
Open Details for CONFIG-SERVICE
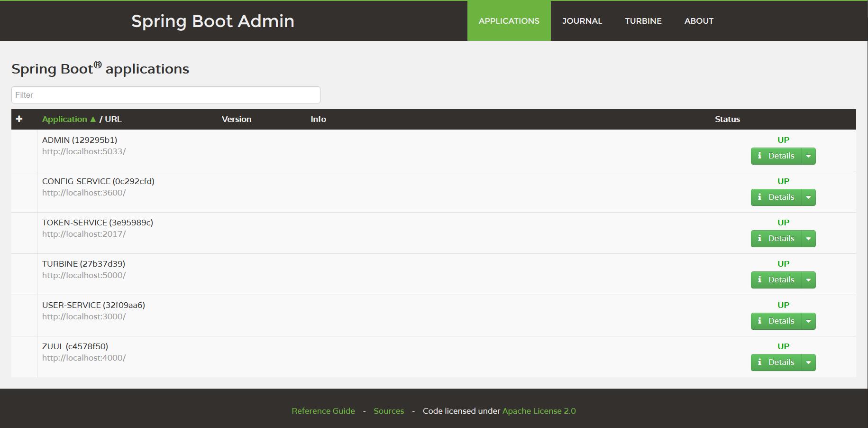point(776,197)
